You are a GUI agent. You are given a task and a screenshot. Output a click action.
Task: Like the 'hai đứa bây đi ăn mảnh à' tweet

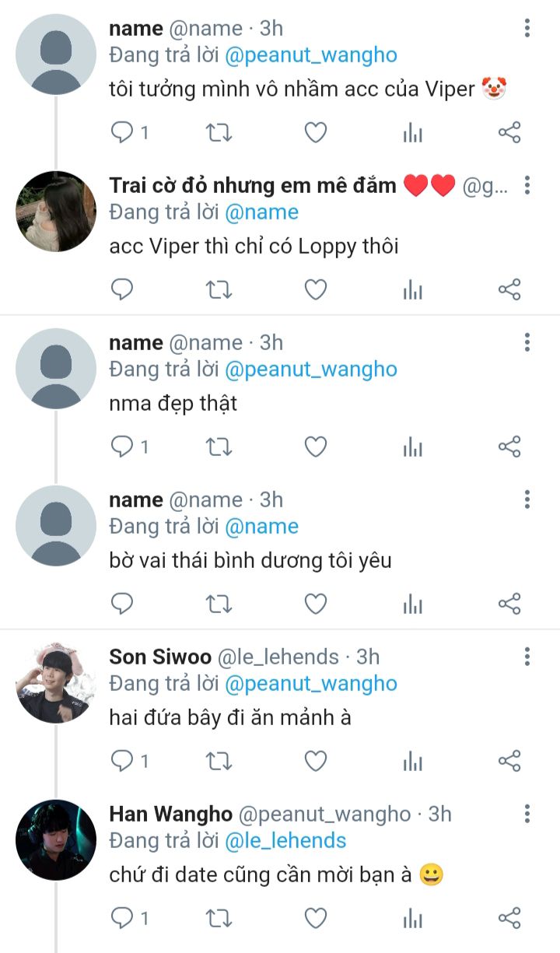[x=315, y=760]
